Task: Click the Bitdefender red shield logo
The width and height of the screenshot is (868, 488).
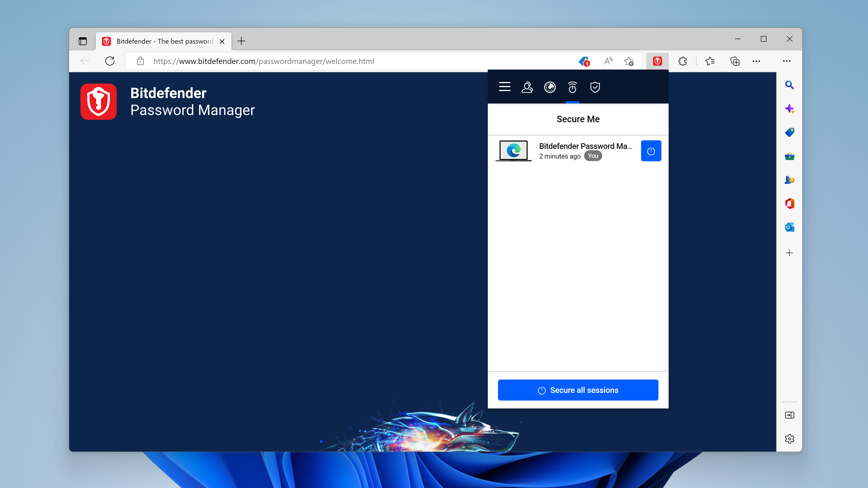Action: pos(98,101)
